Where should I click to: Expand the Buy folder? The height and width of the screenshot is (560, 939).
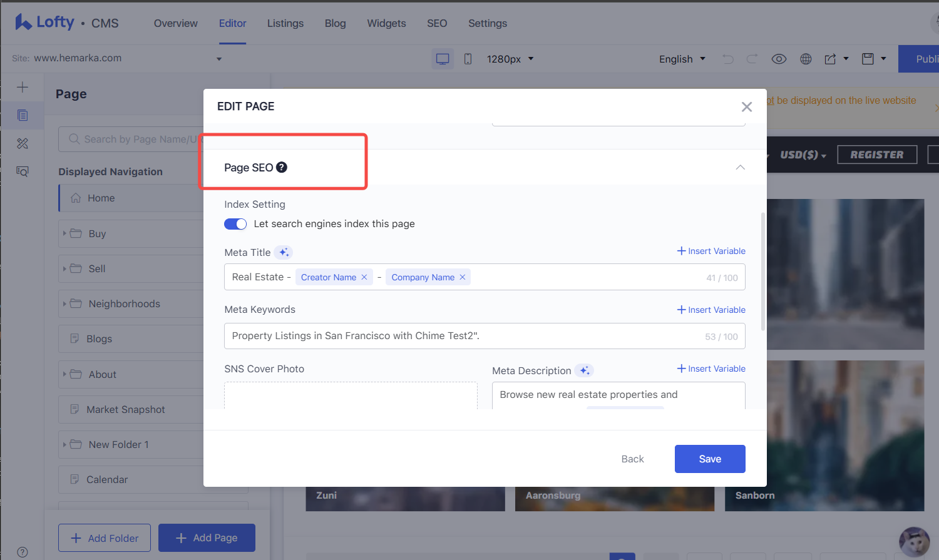click(64, 233)
